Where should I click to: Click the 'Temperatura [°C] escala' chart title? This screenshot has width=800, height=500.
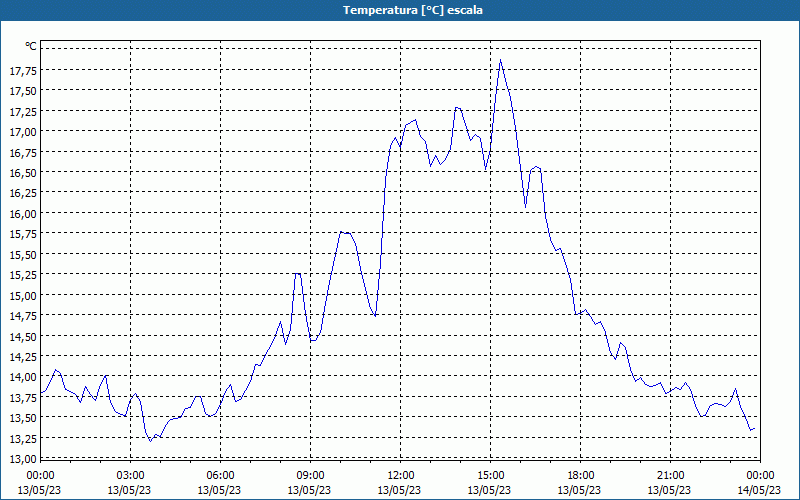coord(413,10)
